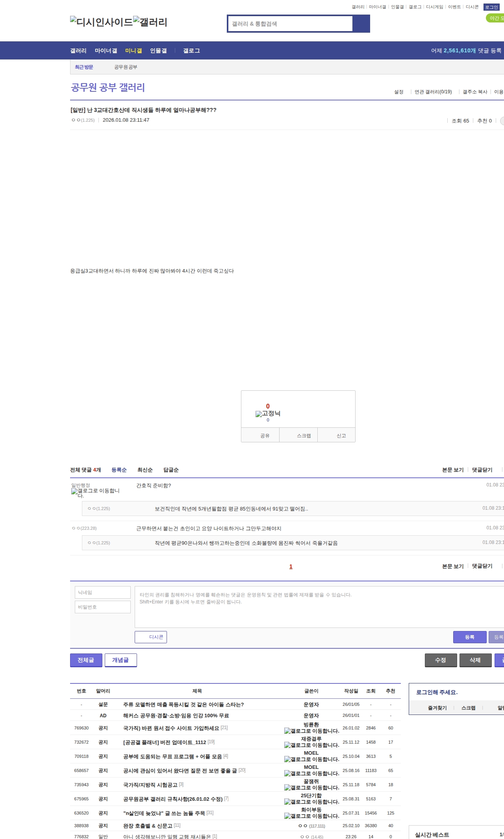Sort comments by 최신순
Viewport: 504px width, 839px height.
pyautogui.click(x=145, y=470)
